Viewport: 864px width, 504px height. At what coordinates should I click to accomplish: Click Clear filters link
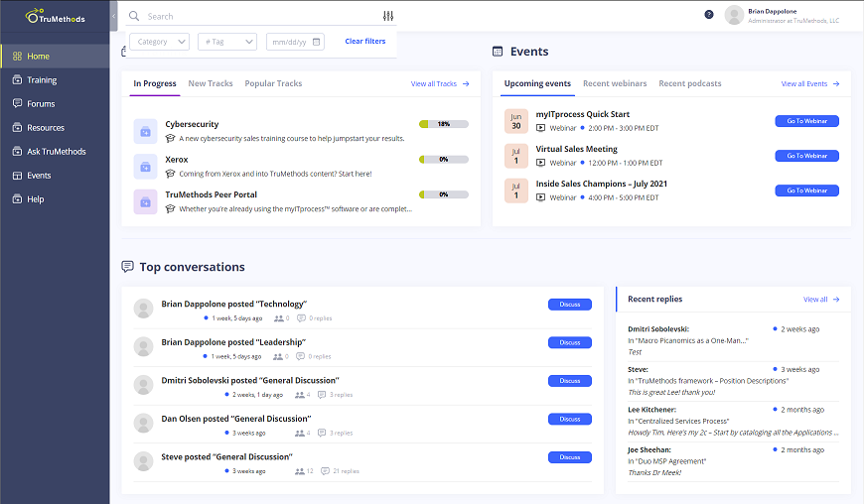365,42
